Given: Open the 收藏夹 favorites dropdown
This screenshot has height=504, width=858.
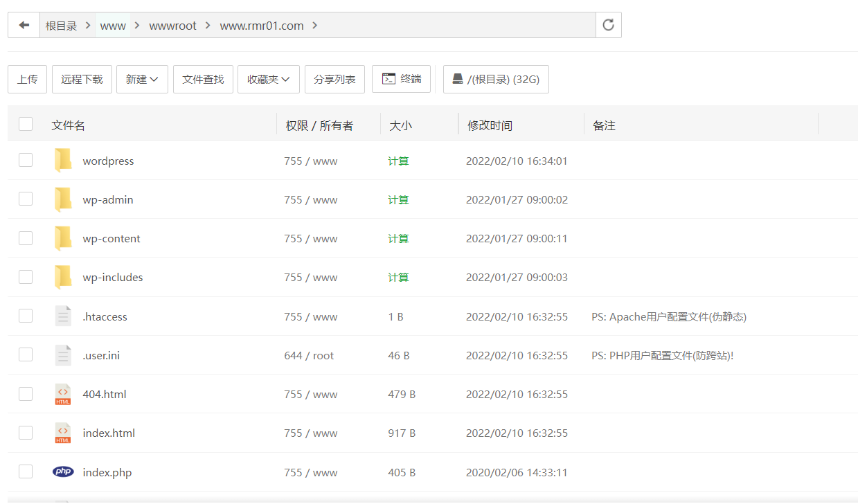Looking at the screenshot, I should (x=268, y=80).
